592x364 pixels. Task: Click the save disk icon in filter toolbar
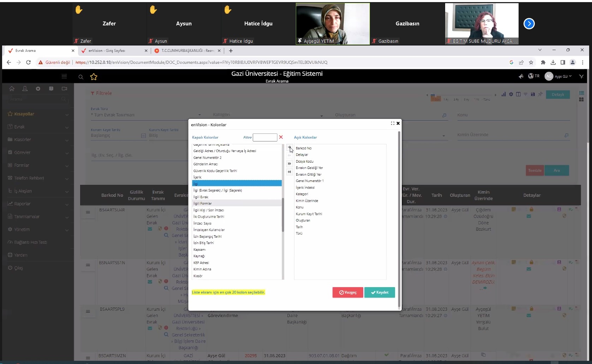(x=533, y=94)
